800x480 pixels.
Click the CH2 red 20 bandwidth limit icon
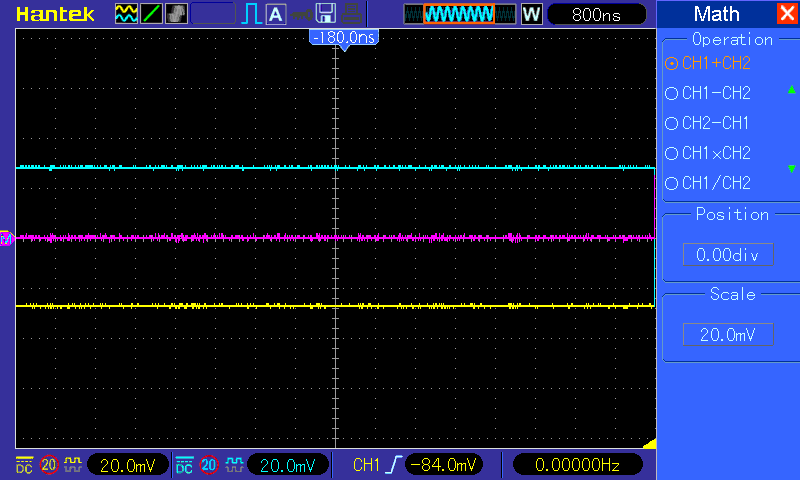(209, 465)
